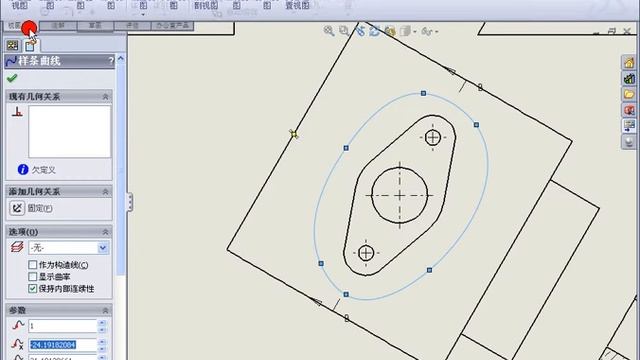Click the spline point number icon
The image size is (640, 360).
coord(18,325)
